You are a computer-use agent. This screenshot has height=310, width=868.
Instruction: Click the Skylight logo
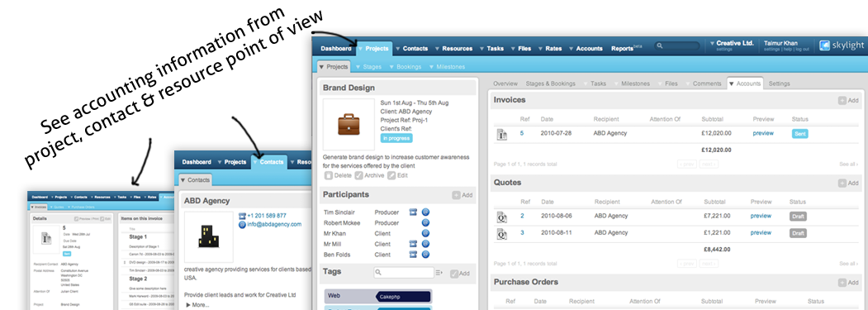click(840, 46)
